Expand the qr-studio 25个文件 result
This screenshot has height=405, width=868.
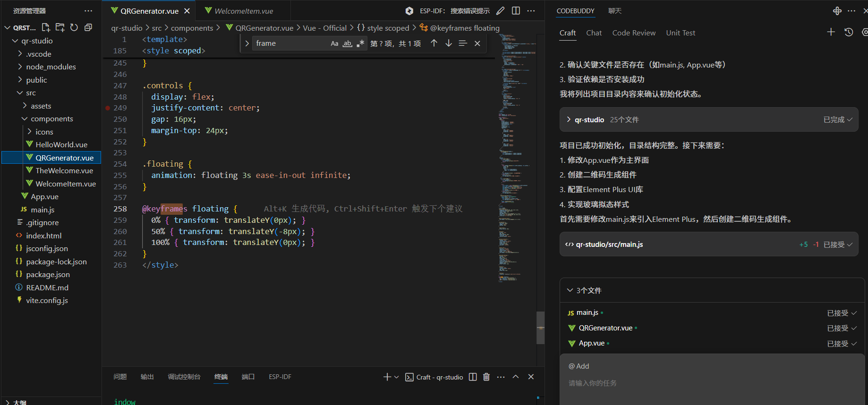(x=569, y=119)
